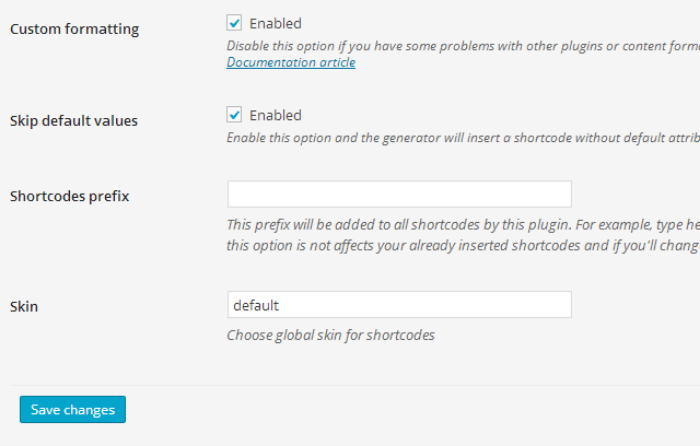700x446 pixels.
Task: Click inside the Skin input field
Action: point(400,305)
